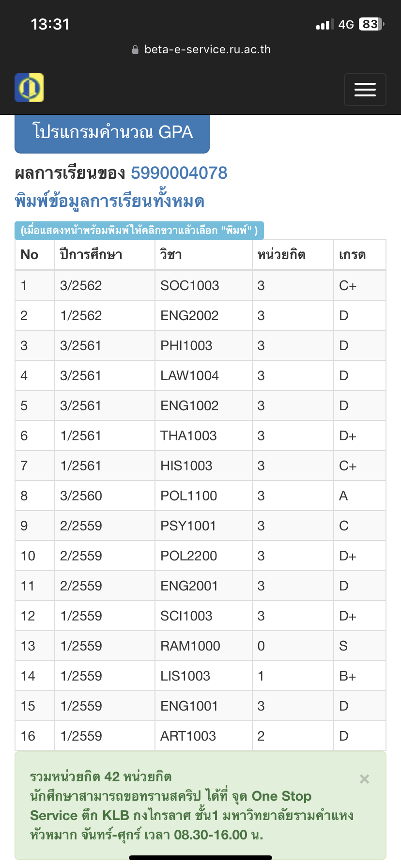The height and width of the screenshot is (868, 401).
Task: Tap the lock icon beside the URL
Action: [135, 49]
